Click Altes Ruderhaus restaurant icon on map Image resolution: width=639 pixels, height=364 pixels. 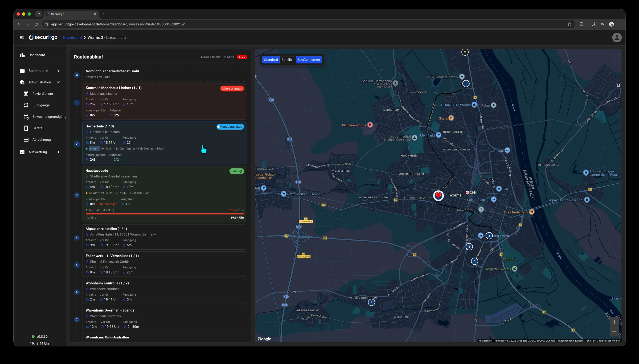tap(532, 212)
